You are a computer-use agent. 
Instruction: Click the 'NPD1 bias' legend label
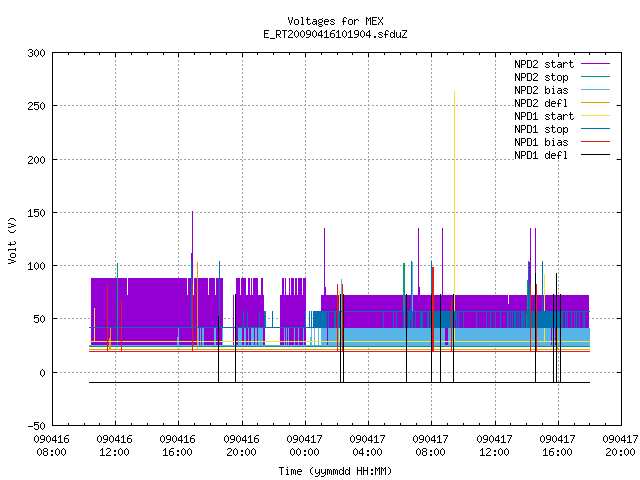click(541, 142)
